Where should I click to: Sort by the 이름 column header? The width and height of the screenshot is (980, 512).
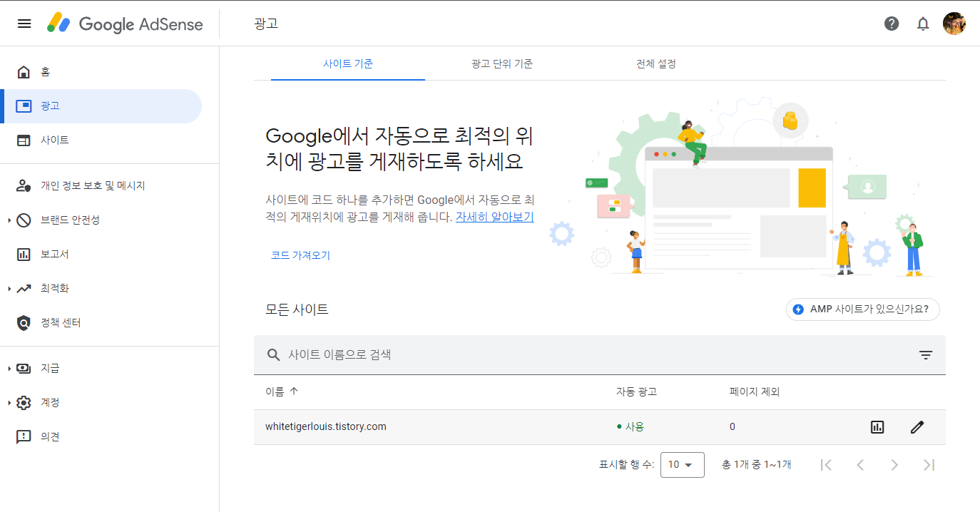coord(282,391)
